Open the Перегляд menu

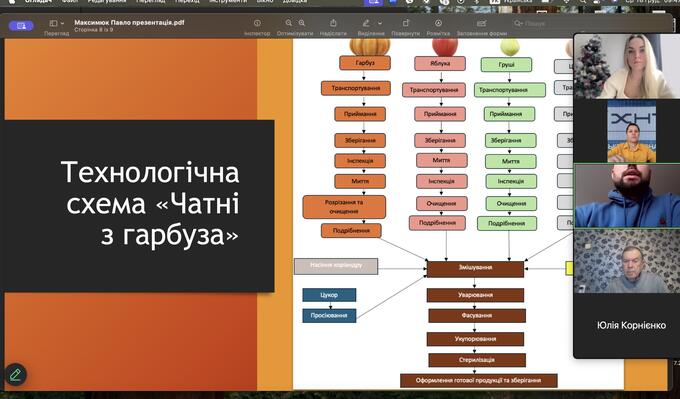pyautogui.click(x=150, y=1)
